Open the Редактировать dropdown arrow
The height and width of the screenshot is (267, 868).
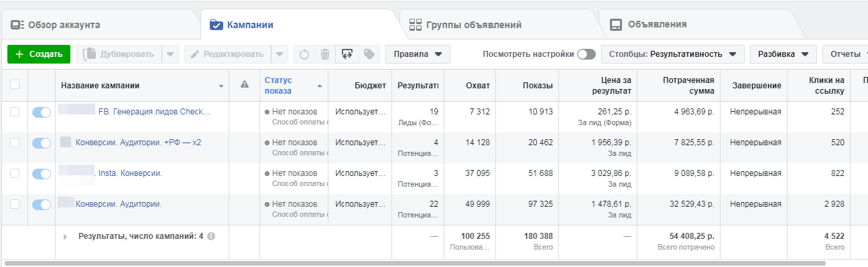(280, 54)
